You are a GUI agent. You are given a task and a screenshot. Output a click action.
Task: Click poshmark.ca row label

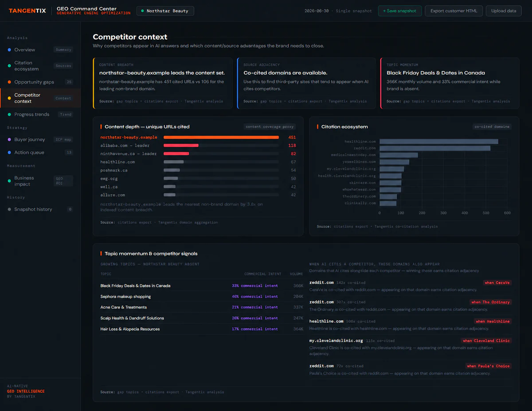click(x=114, y=170)
